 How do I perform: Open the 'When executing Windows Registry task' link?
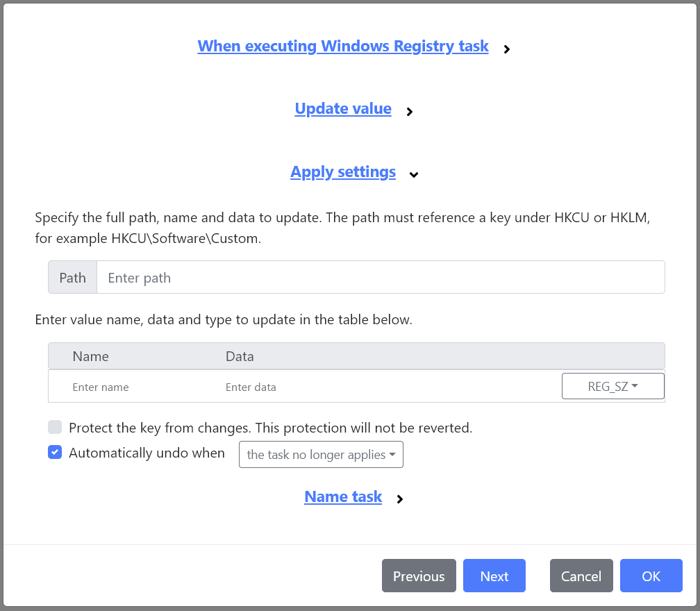(x=343, y=46)
